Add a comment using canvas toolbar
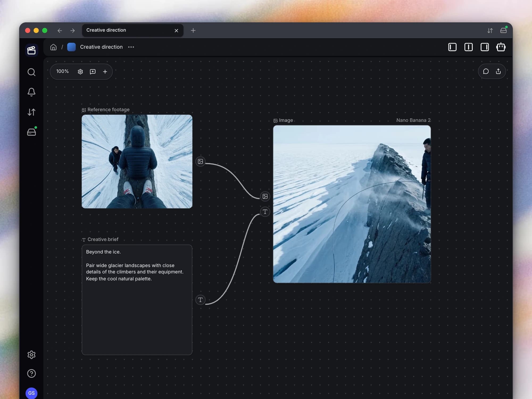 click(x=93, y=72)
